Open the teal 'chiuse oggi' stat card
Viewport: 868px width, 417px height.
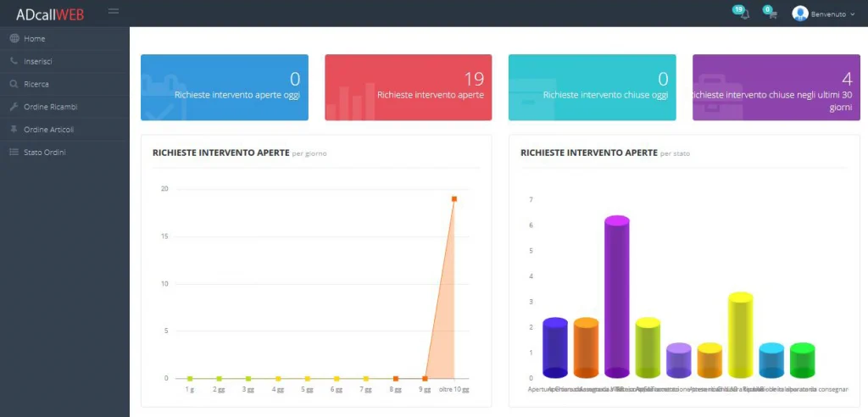coord(592,87)
